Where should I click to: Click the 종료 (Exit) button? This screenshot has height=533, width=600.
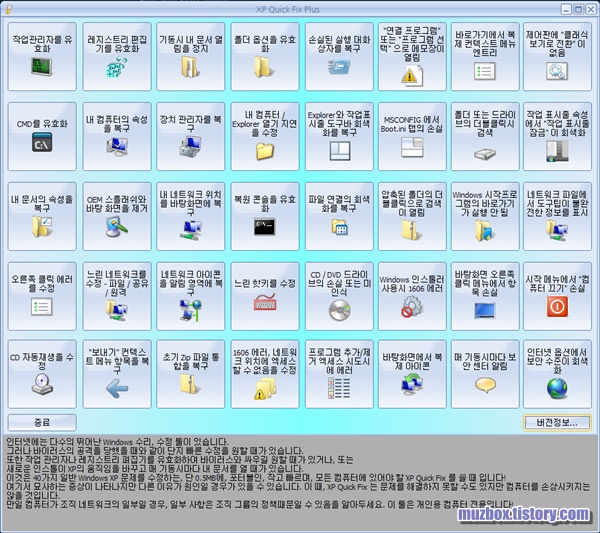42,422
